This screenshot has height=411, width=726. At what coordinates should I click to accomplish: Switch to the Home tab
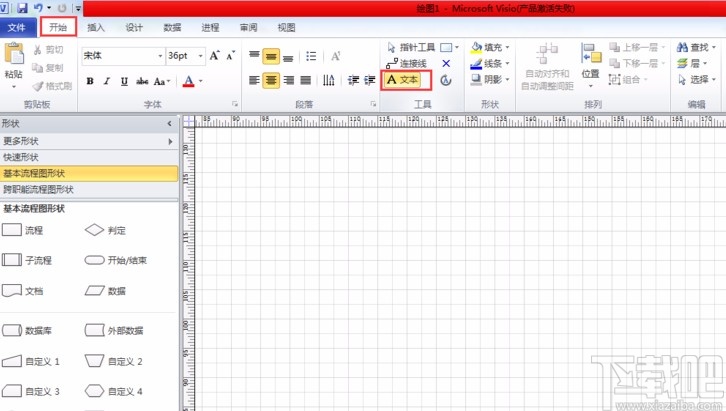[x=58, y=27]
